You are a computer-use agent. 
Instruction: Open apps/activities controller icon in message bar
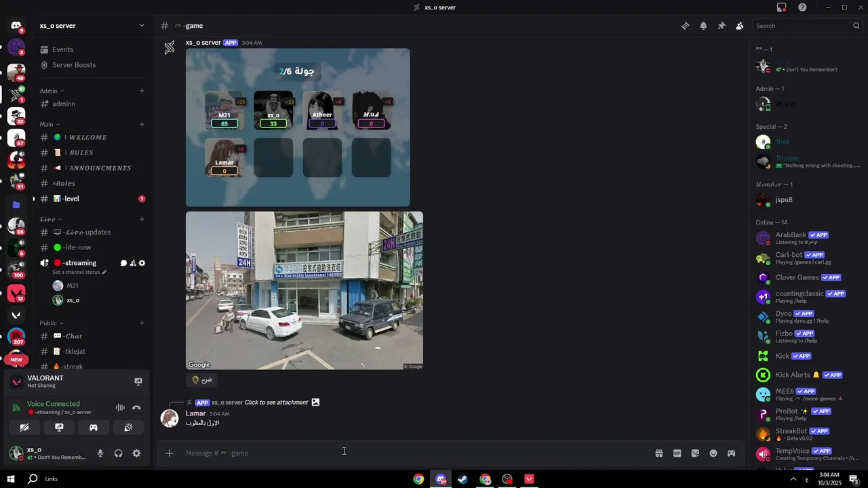[x=731, y=453]
